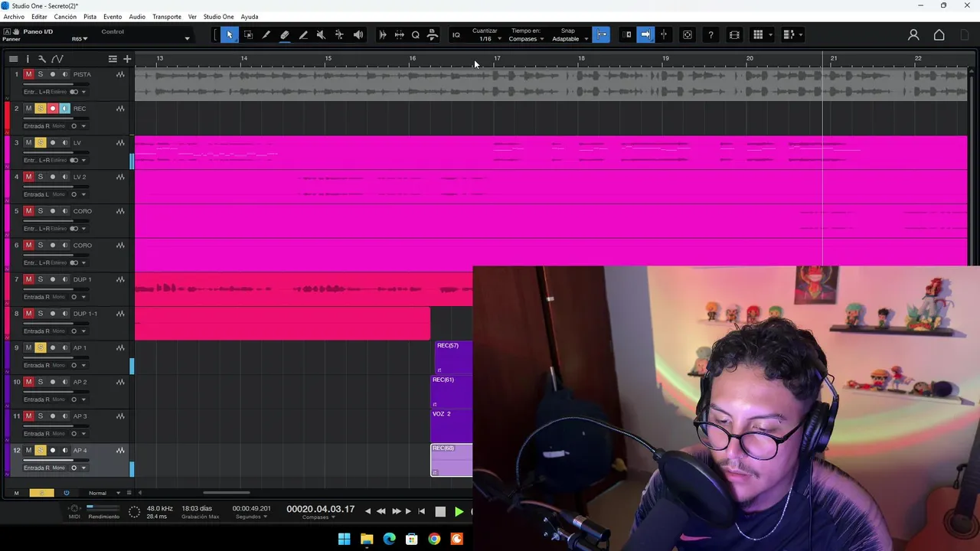Open Normal track height dropdown
This screenshot has width=980, height=551.
(103, 493)
